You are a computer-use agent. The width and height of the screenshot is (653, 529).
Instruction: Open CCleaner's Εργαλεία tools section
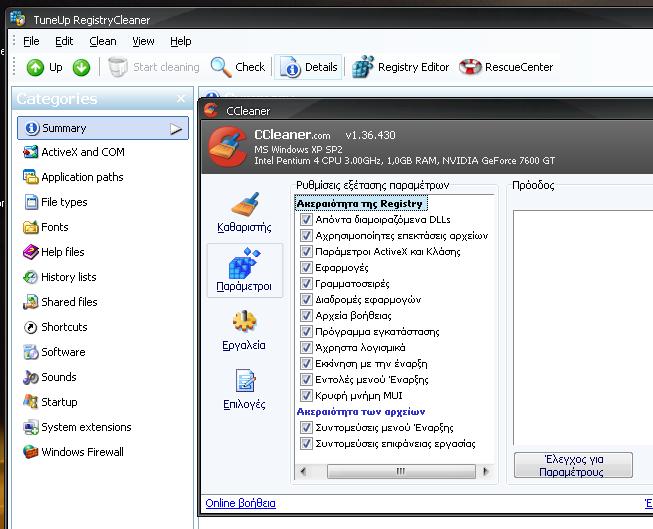[244, 331]
